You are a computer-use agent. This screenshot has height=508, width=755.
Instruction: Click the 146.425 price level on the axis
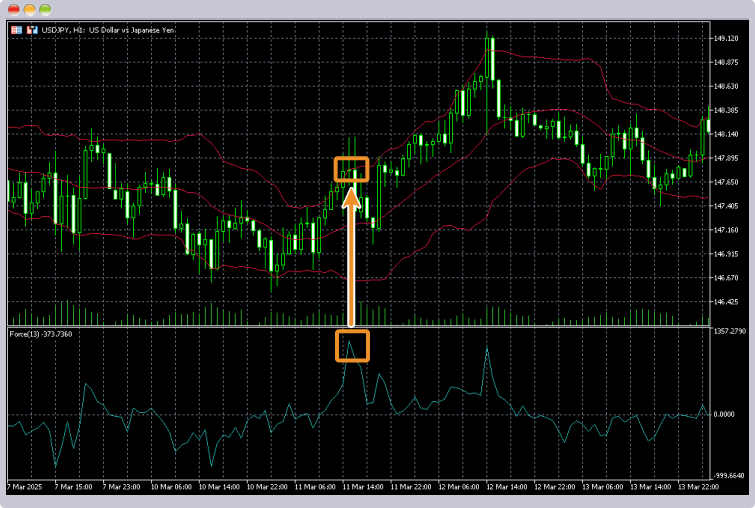(x=726, y=302)
